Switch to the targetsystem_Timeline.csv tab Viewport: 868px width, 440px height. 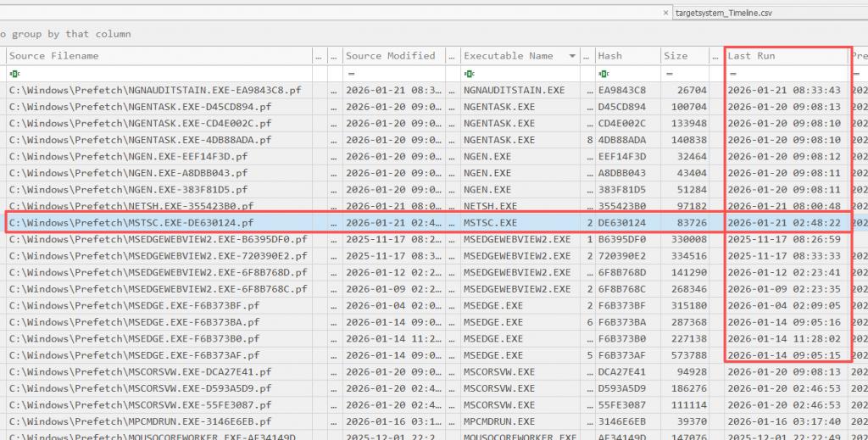[x=723, y=14]
